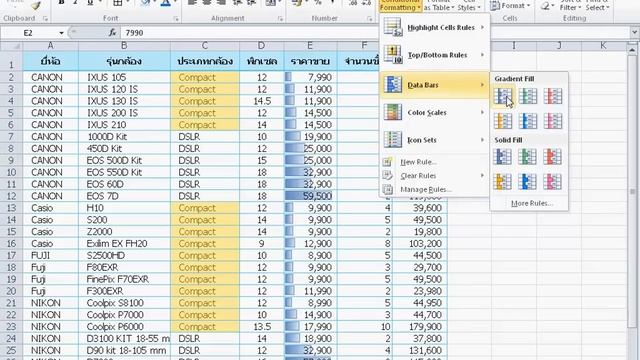The image size is (640, 360).
Task: Apply Red gradient fill data bar
Action: coord(553,96)
